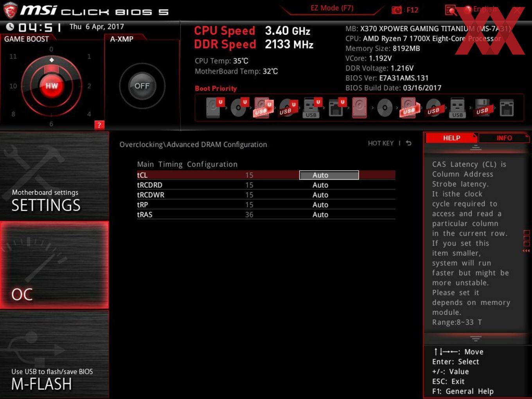Open the M-FLASH BIOS flashing section

54,354
